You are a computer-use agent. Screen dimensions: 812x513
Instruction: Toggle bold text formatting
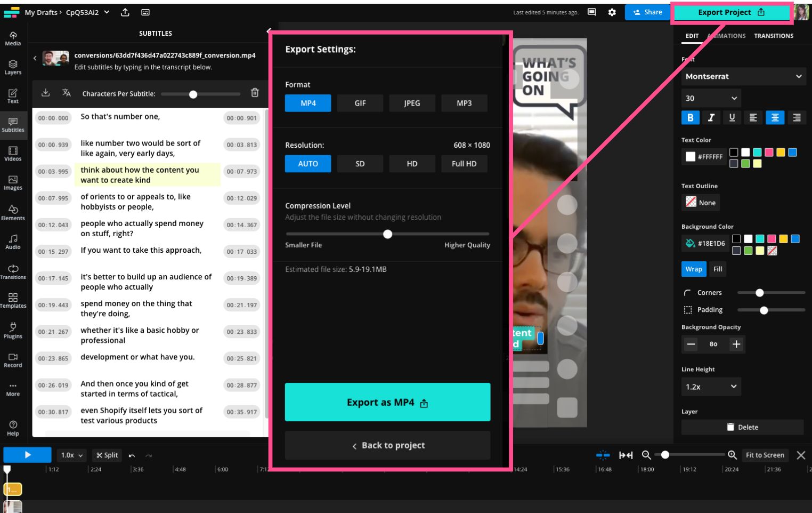(690, 118)
